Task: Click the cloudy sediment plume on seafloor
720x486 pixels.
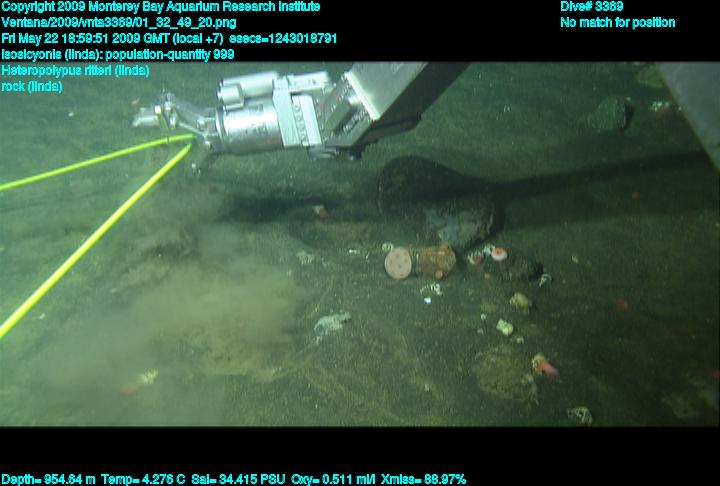Action: (220, 300)
